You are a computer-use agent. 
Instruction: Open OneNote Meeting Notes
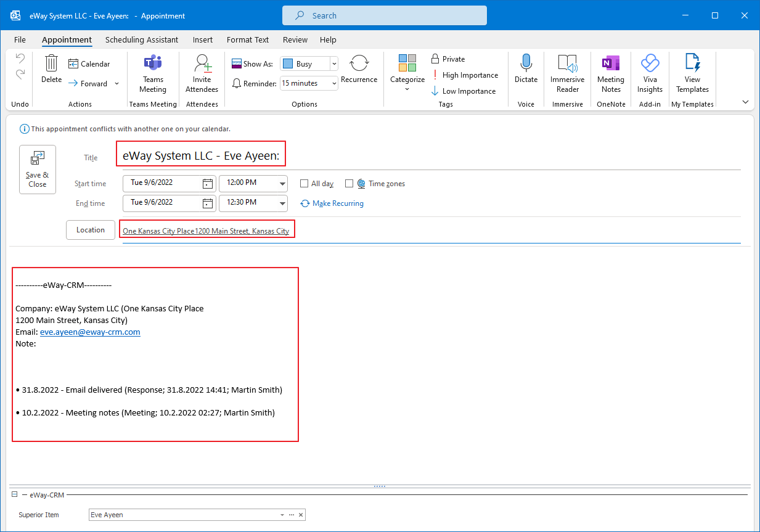(611, 73)
